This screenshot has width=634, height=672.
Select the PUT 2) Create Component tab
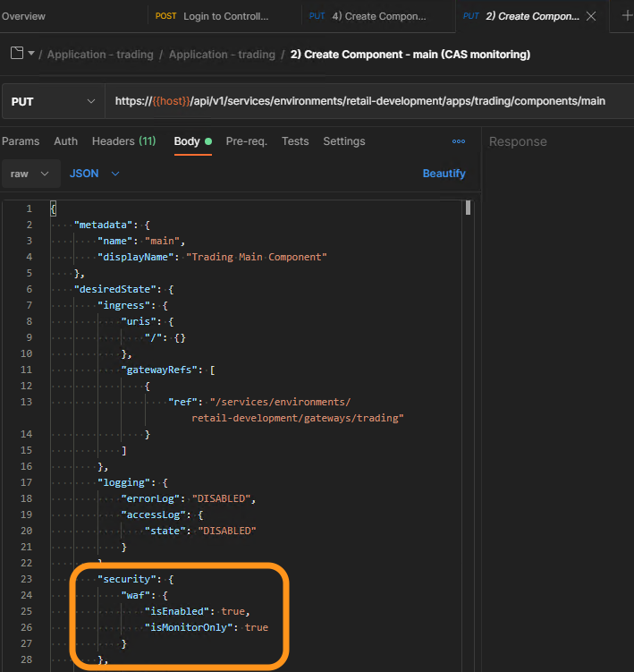(x=521, y=16)
